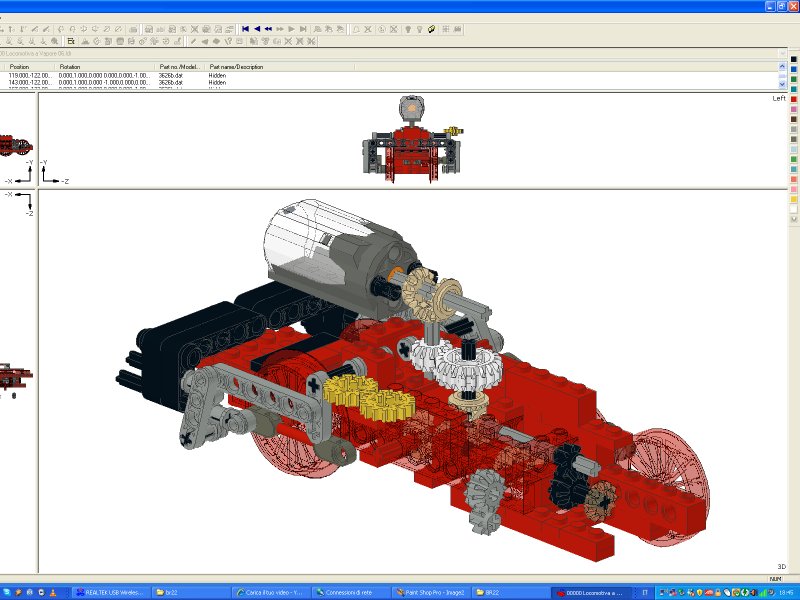Open model file dropdown arrow
Screen dimensions: 800x600
point(783,53)
